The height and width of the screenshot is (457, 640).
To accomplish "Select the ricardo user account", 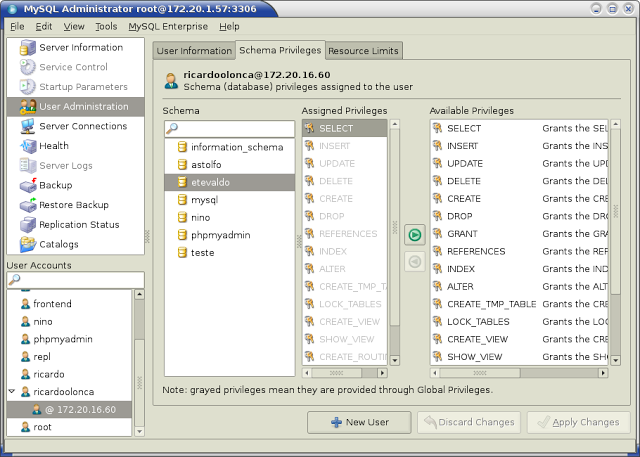I will [x=69, y=374].
